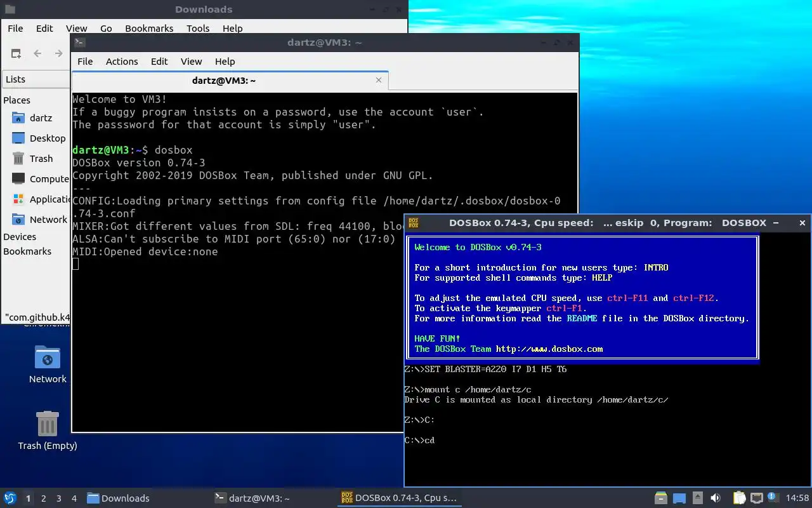812x508 pixels.
Task: Open Help menu in the terminal window
Action: click(x=225, y=61)
